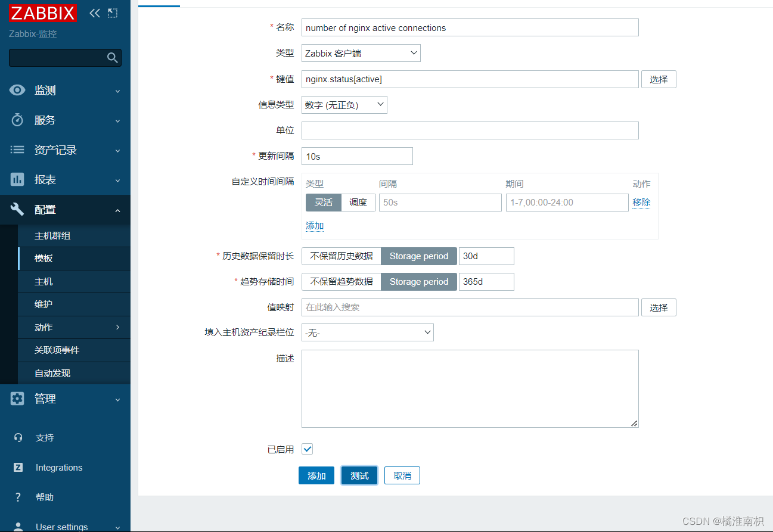
Task: Toggle the 已启用 checkbox
Action: 308,449
